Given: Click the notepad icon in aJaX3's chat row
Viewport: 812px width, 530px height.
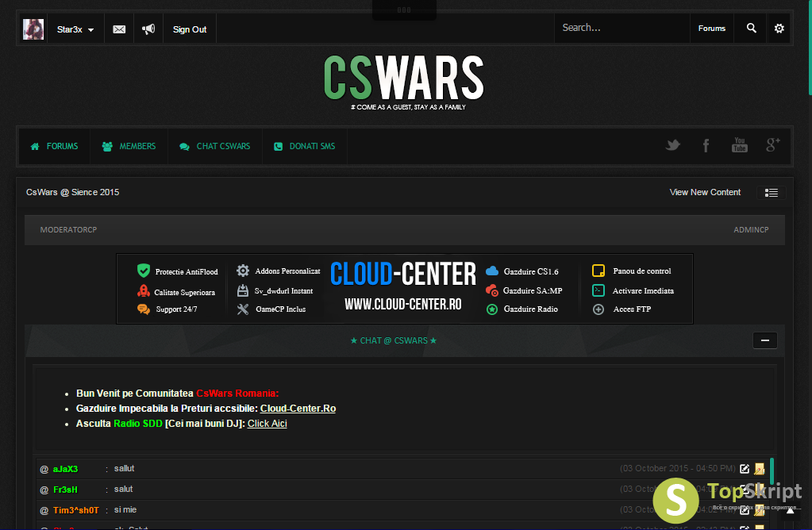Looking at the screenshot, I should (x=759, y=469).
